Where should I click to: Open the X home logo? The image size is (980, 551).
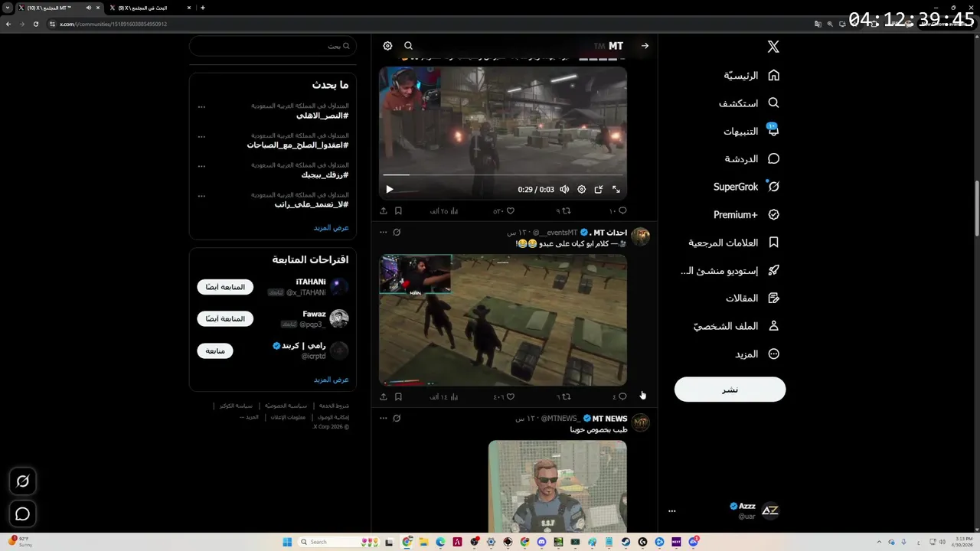point(773,47)
